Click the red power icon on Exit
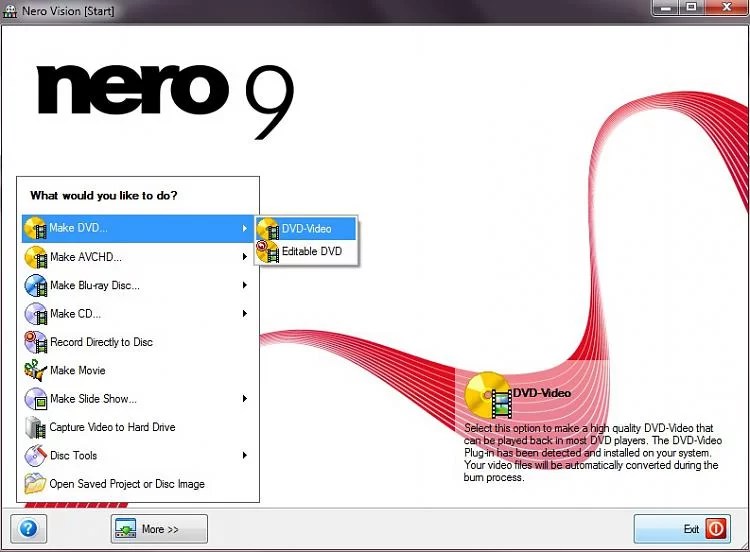 716,529
